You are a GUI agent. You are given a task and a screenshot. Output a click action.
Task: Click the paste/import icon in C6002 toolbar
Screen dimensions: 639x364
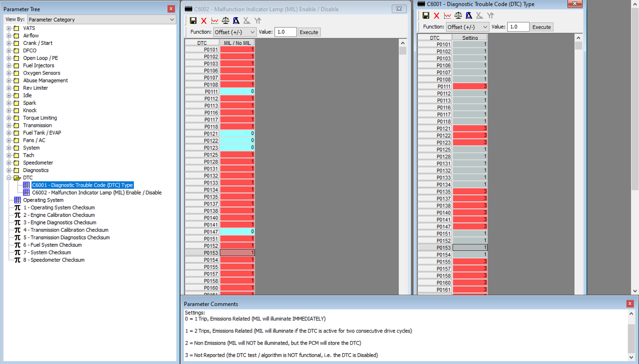coord(260,21)
